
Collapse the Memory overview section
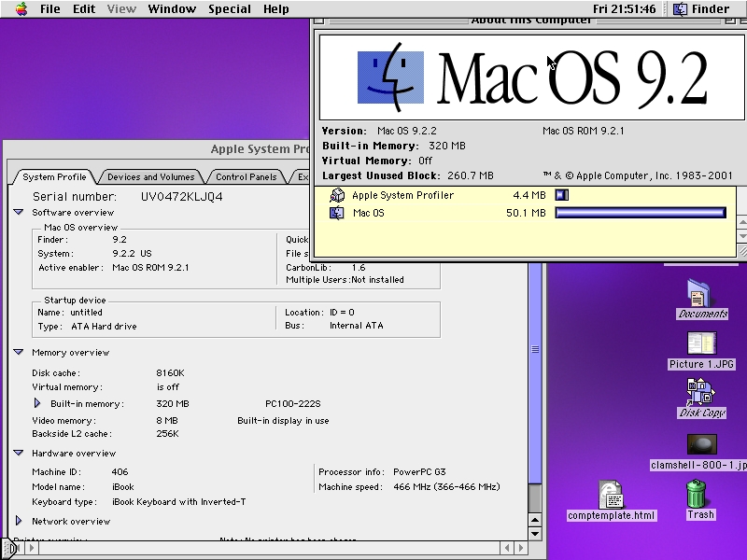coord(19,353)
